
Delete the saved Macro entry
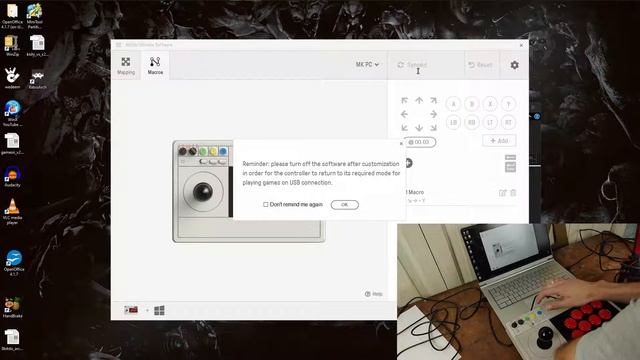(513, 193)
